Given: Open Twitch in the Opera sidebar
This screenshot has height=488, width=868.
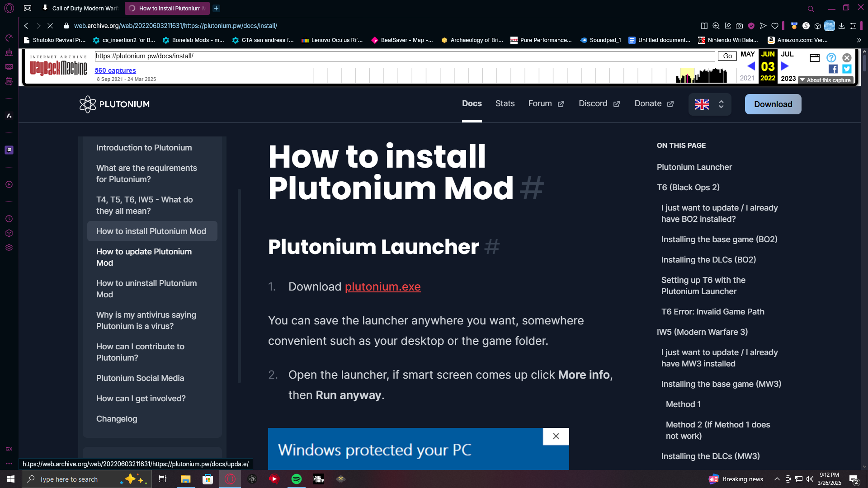Looking at the screenshot, I should click(9, 150).
